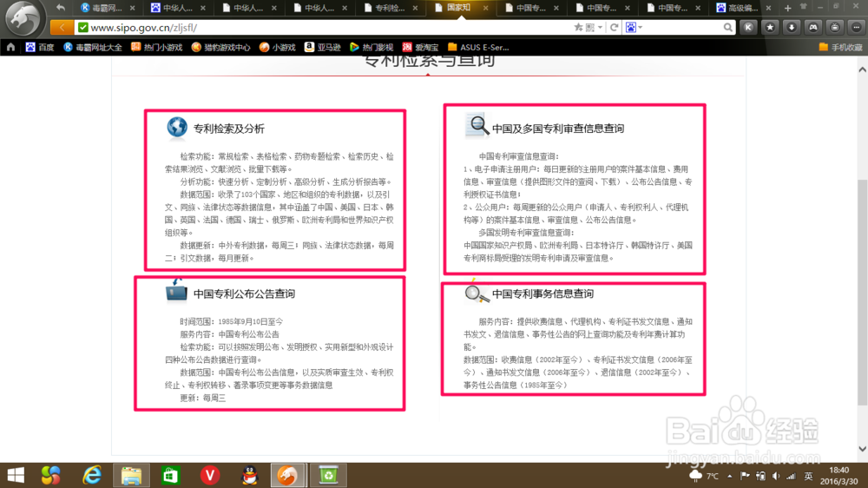
Task: Open favorites star toolbar button
Action: [770, 27]
